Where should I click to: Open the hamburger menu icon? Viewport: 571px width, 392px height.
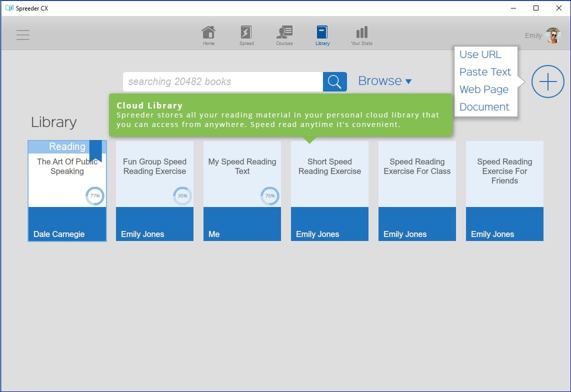pyautogui.click(x=23, y=35)
